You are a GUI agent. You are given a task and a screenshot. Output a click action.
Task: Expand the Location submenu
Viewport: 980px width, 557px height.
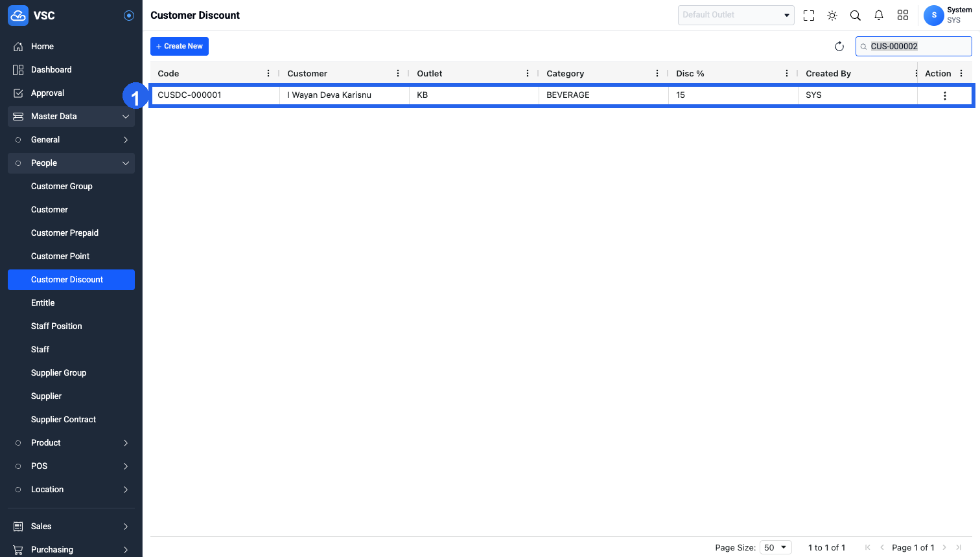71,490
